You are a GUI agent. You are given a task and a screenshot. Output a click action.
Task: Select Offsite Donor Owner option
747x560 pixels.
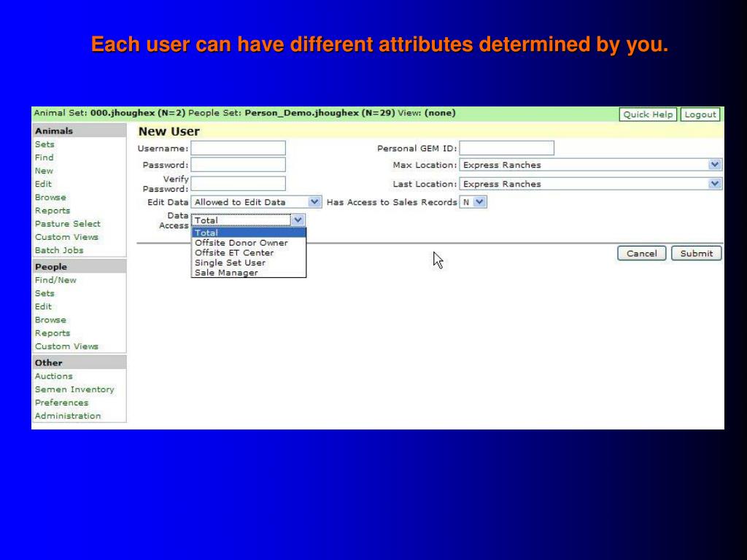(241, 243)
